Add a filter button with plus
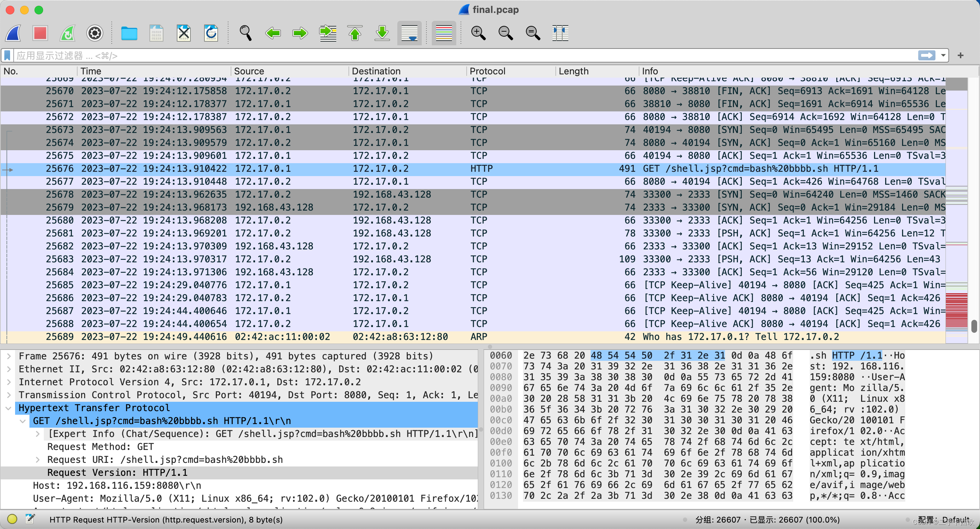This screenshot has width=980, height=529. (961, 56)
